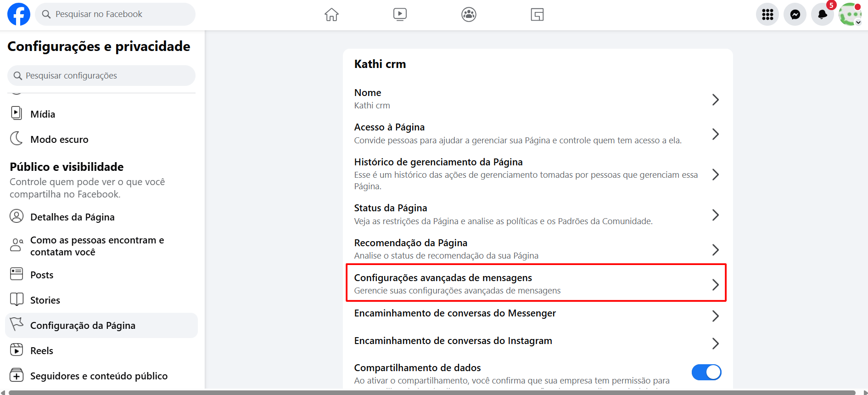This screenshot has height=395, width=868.
Task: Click the Facebook logo icon
Action: (x=19, y=14)
